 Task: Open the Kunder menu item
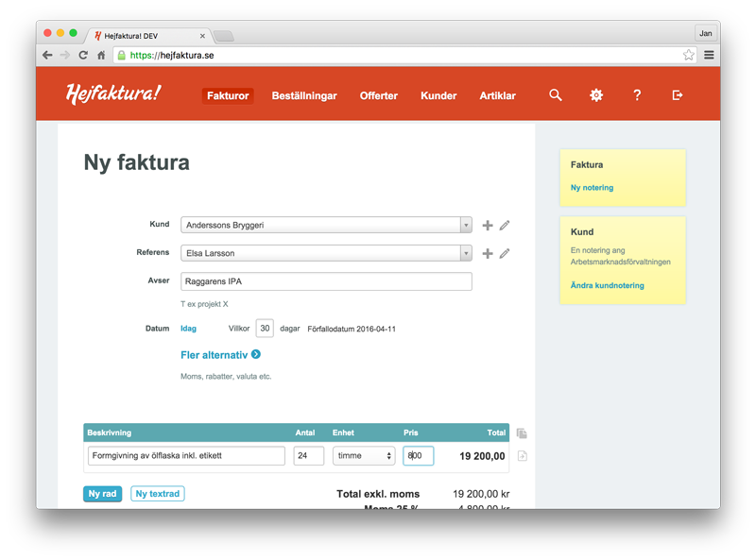tap(438, 95)
